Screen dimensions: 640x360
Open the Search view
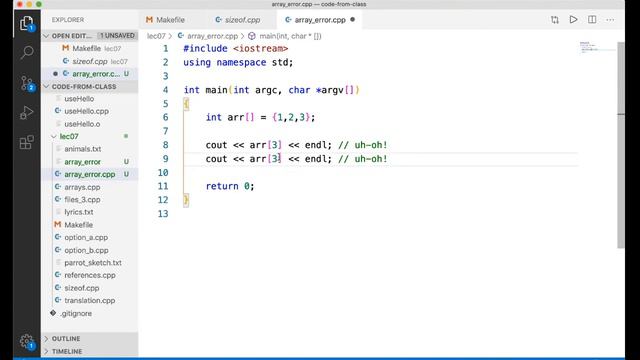tap(27, 52)
